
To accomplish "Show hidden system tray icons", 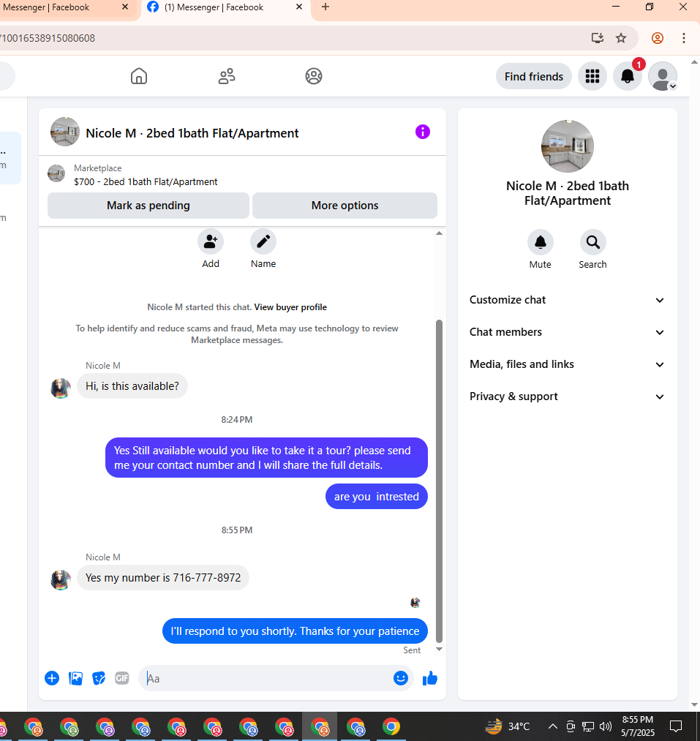I will (x=552, y=726).
